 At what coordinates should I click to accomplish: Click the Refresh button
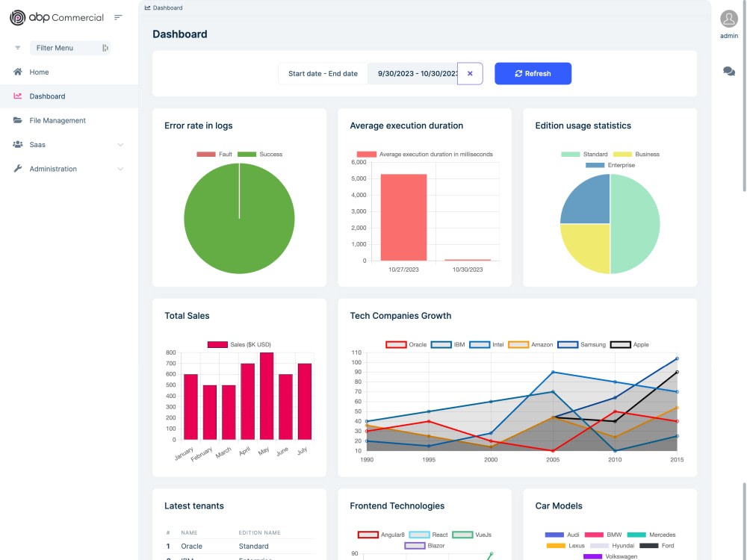[533, 73]
